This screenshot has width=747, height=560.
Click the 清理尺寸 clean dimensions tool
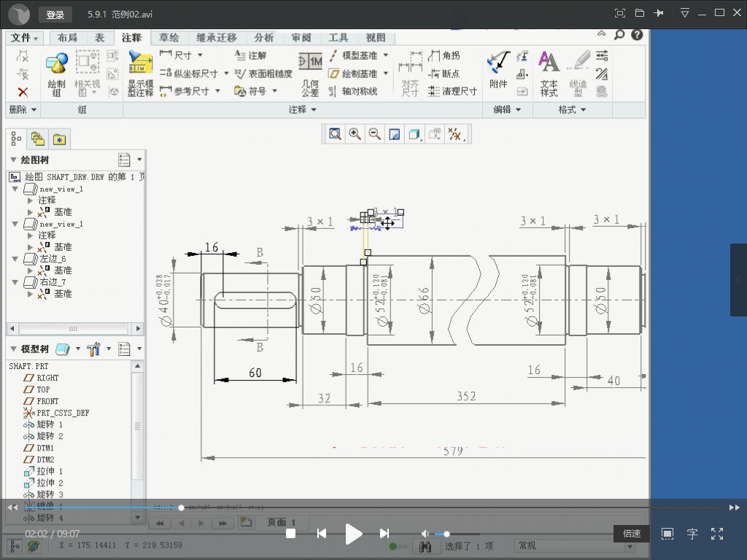click(x=452, y=91)
